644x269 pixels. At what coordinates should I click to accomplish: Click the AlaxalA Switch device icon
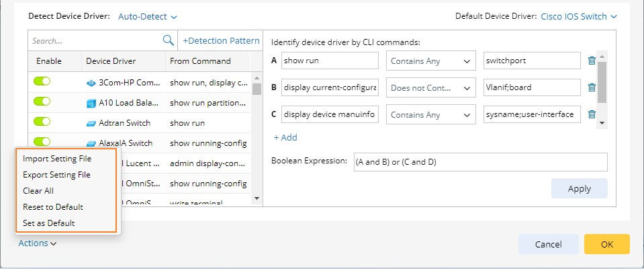[91, 143]
